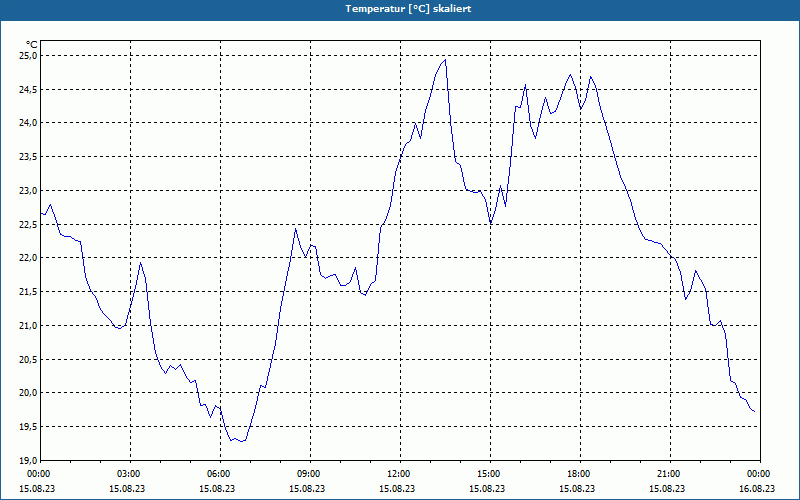Click the 24,0 y-axis label
This screenshot has height=500, width=800.
[x=28, y=122]
